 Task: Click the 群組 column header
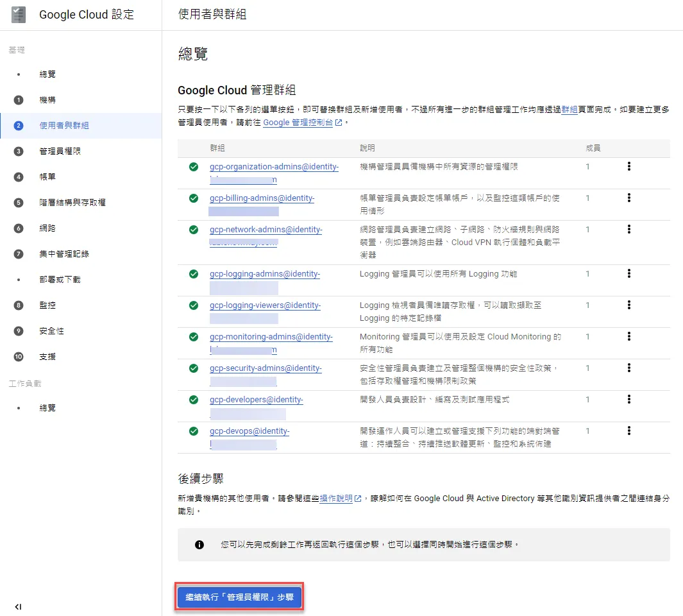[217, 148]
